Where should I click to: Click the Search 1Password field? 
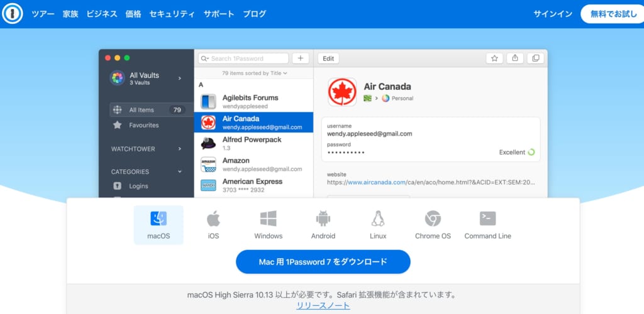point(243,58)
